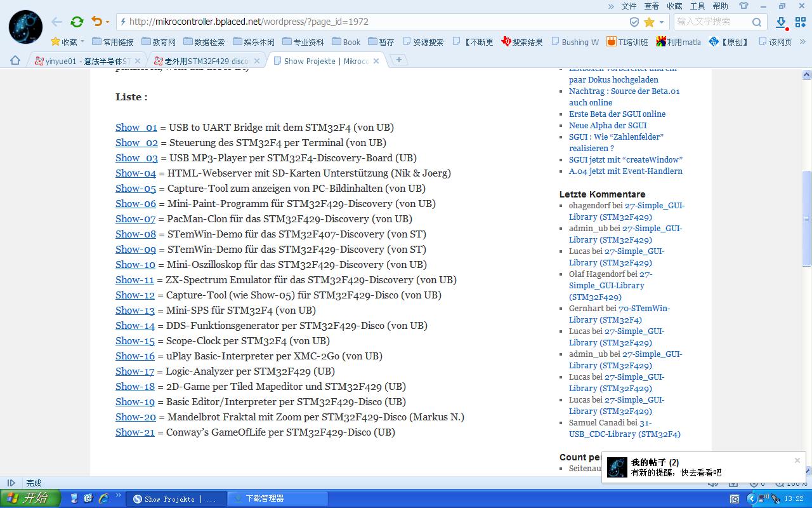Bookmark this page with the star icon
This screenshot has height=508, width=812.
coord(649,22)
